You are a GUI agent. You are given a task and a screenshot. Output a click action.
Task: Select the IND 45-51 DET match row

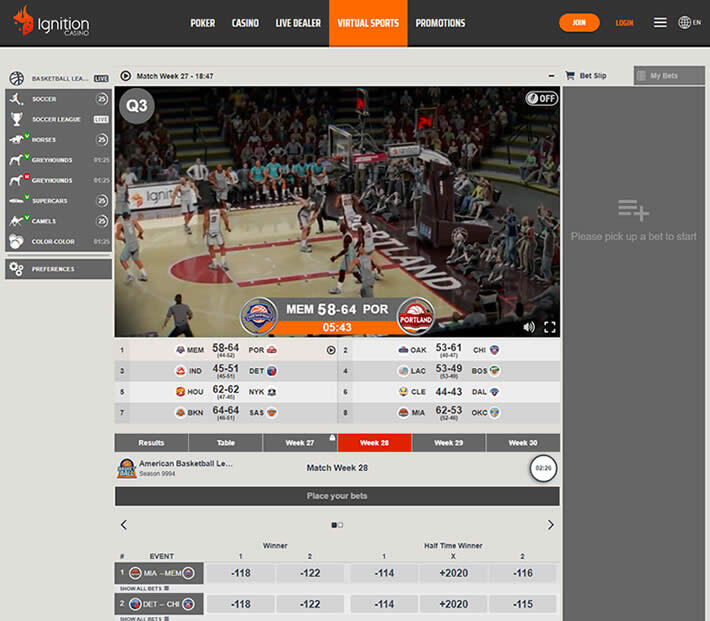point(226,371)
